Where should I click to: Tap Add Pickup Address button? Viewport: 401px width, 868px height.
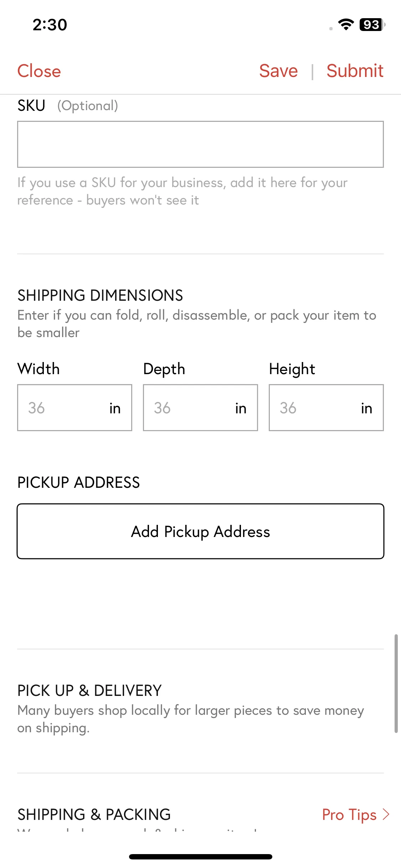tap(200, 531)
